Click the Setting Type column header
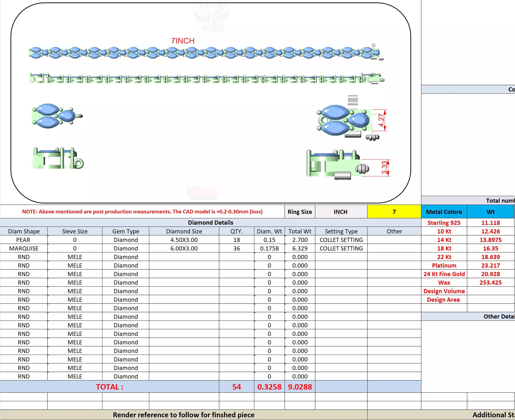The width and height of the screenshot is (515, 420). [341, 231]
